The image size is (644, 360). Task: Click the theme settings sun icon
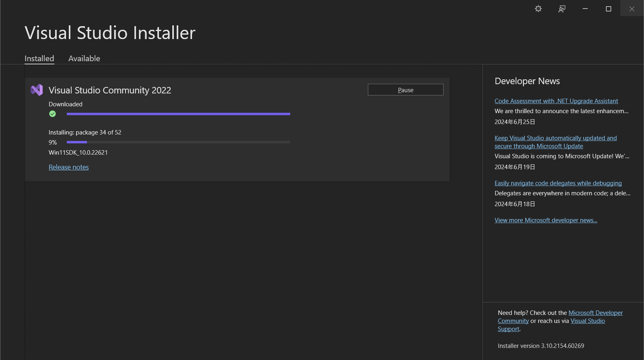538,8
